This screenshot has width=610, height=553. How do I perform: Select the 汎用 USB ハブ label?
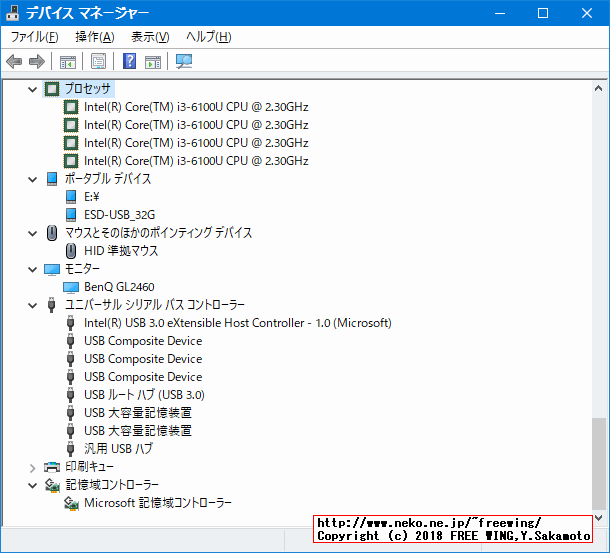pos(118,449)
